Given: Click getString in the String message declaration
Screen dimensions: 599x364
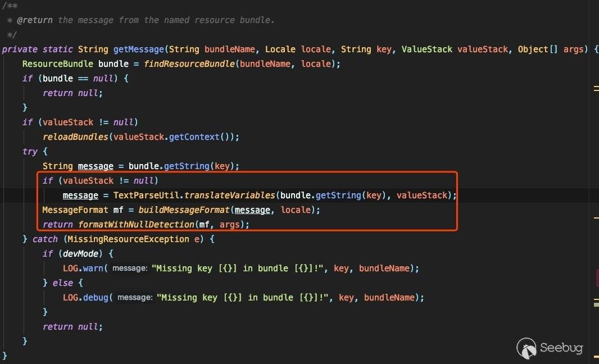Looking at the screenshot, I should [x=187, y=166].
